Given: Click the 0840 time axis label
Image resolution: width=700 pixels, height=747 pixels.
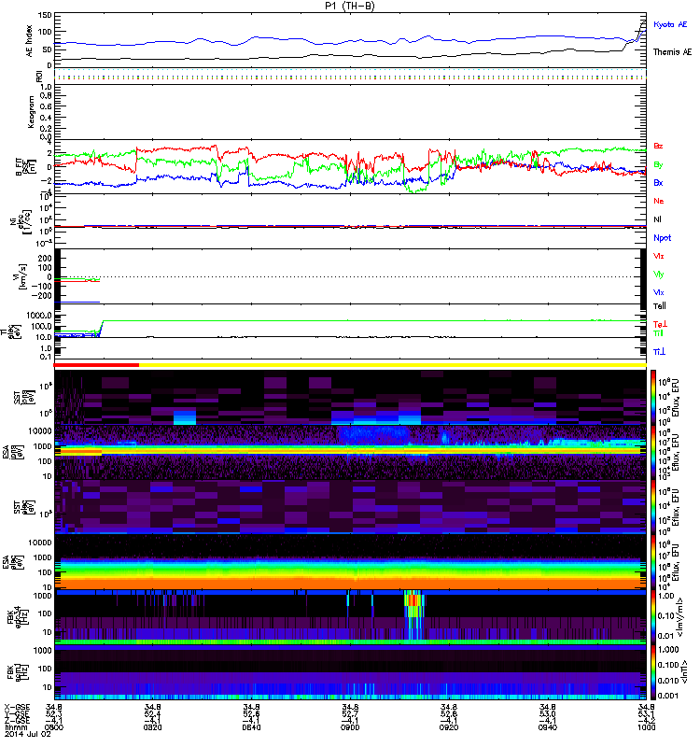Looking at the screenshot, I should (251, 727).
